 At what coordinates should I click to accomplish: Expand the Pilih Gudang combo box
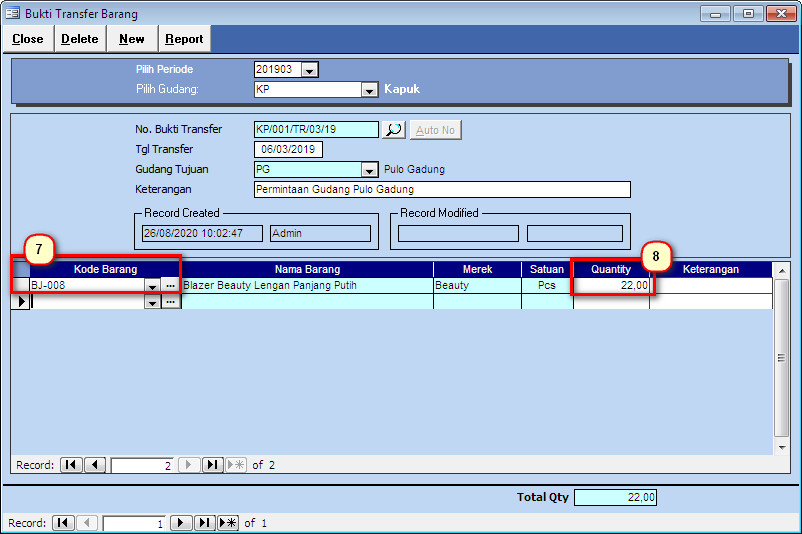point(369,89)
